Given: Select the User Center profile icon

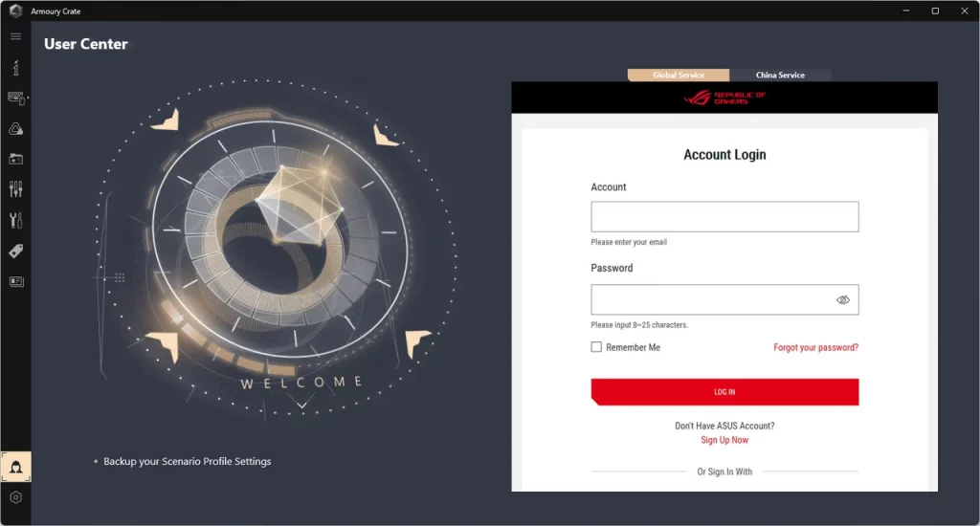Looking at the screenshot, I should 15,467.
